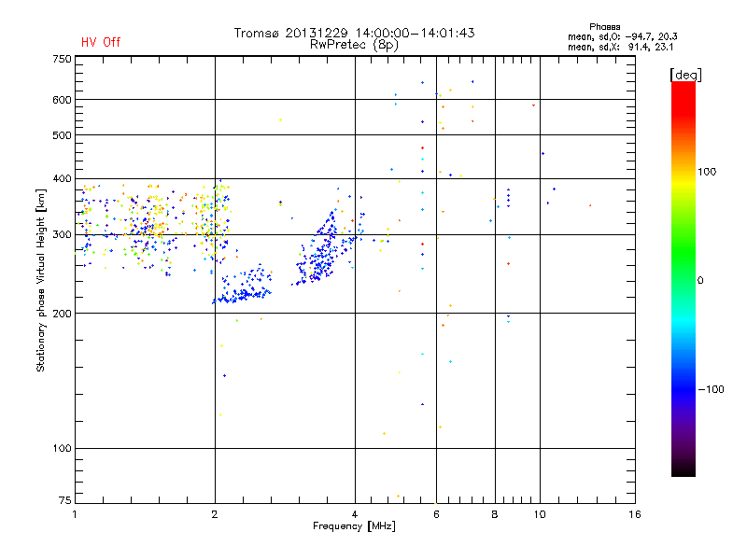Click the x-axis '10' tick label
Image resolution: width=747 pixels, height=560 pixels.
[540, 514]
